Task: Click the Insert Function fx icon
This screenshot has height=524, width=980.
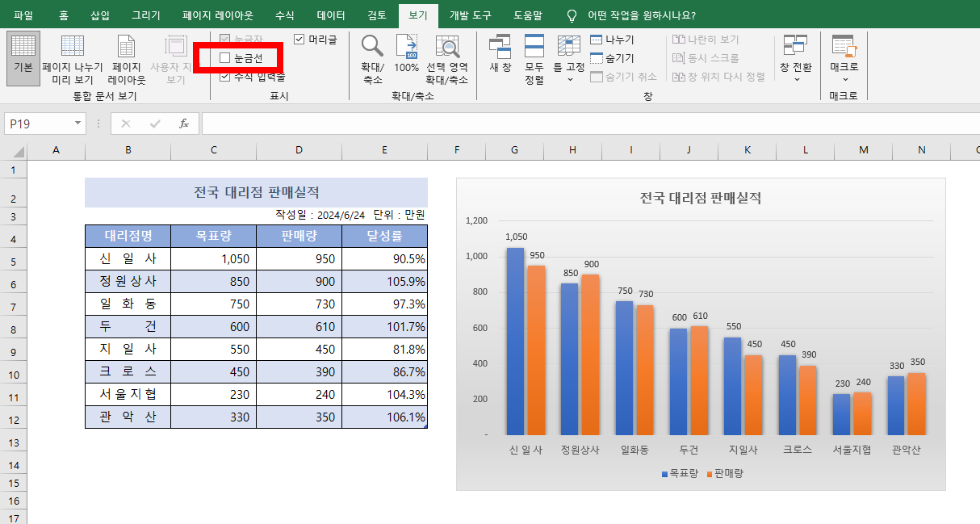Action: tap(183, 124)
